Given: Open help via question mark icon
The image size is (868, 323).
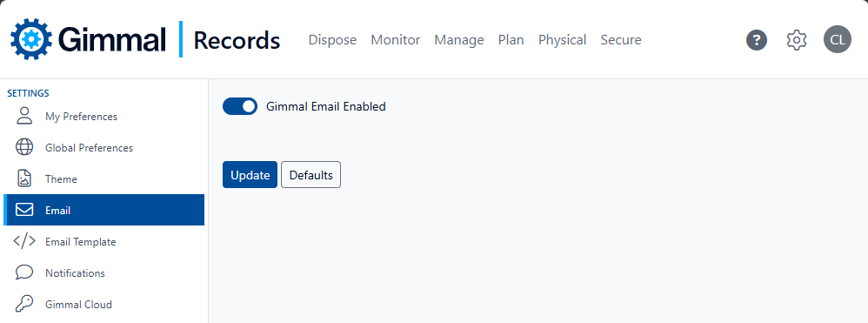Looking at the screenshot, I should point(756,40).
